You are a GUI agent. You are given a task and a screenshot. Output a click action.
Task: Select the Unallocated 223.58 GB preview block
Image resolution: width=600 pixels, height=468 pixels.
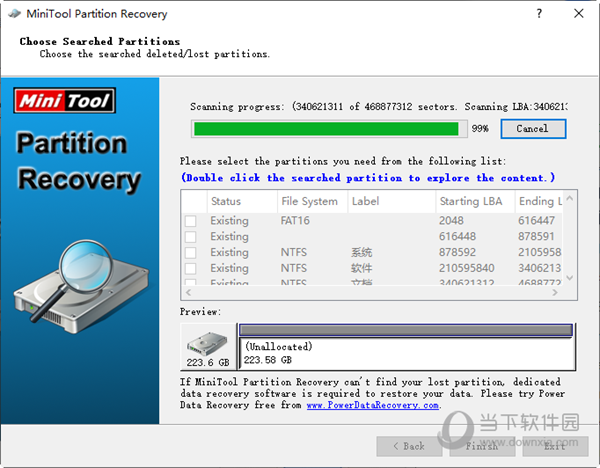407,353
